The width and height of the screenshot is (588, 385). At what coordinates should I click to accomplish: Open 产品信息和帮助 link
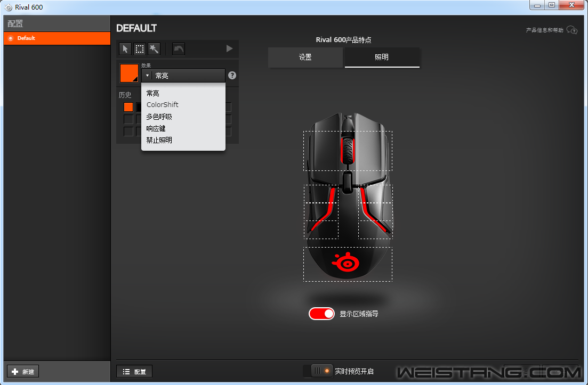pyautogui.click(x=544, y=30)
